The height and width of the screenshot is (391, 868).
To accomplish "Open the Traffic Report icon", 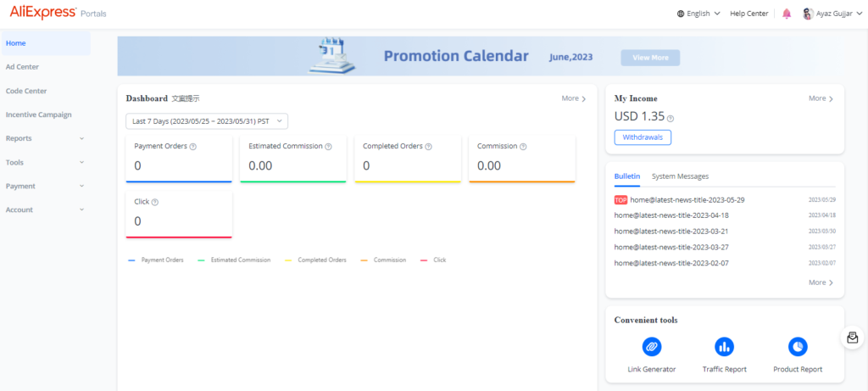I will (724, 347).
